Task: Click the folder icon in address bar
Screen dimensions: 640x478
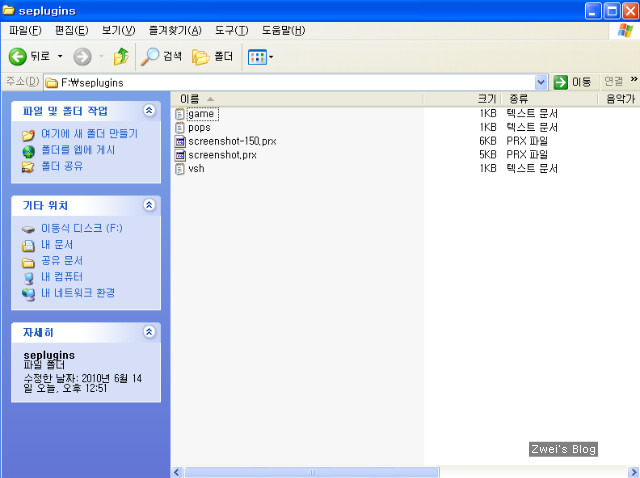Action: click(x=51, y=83)
